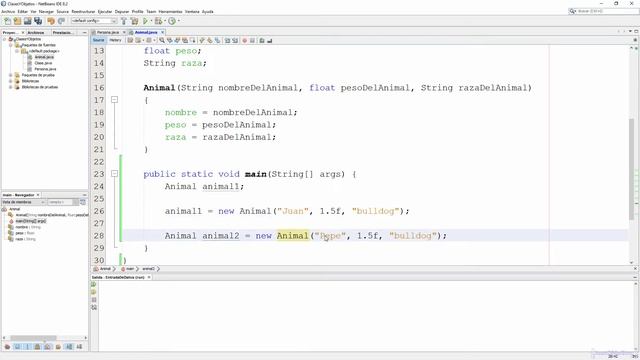The height and width of the screenshot is (360, 640).
Task: Select Clase.java in the Projects tree
Action: (43, 63)
